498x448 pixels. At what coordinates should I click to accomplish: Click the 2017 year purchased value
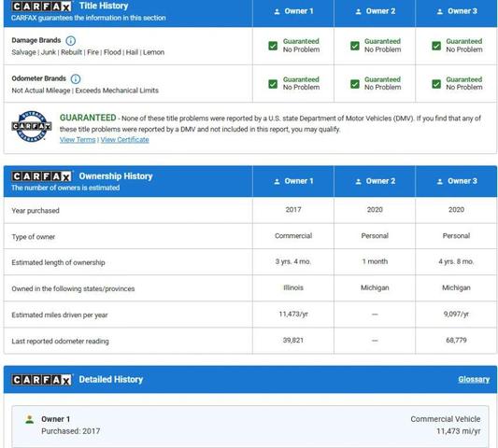point(293,210)
